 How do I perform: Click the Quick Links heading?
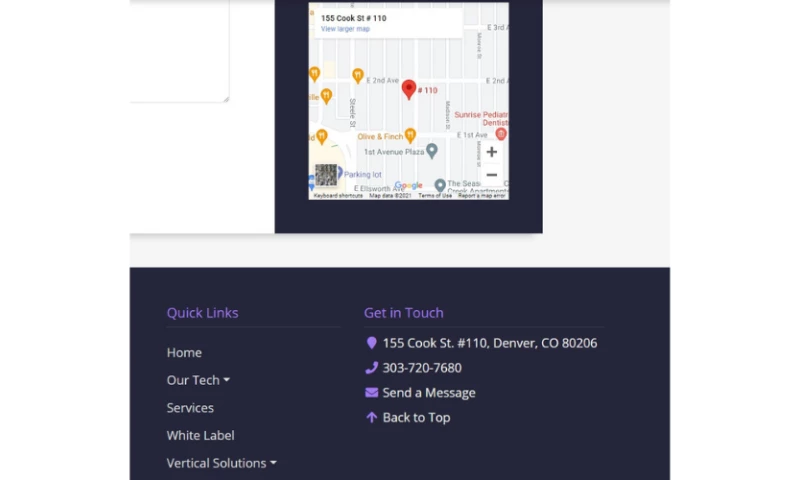pos(203,313)
